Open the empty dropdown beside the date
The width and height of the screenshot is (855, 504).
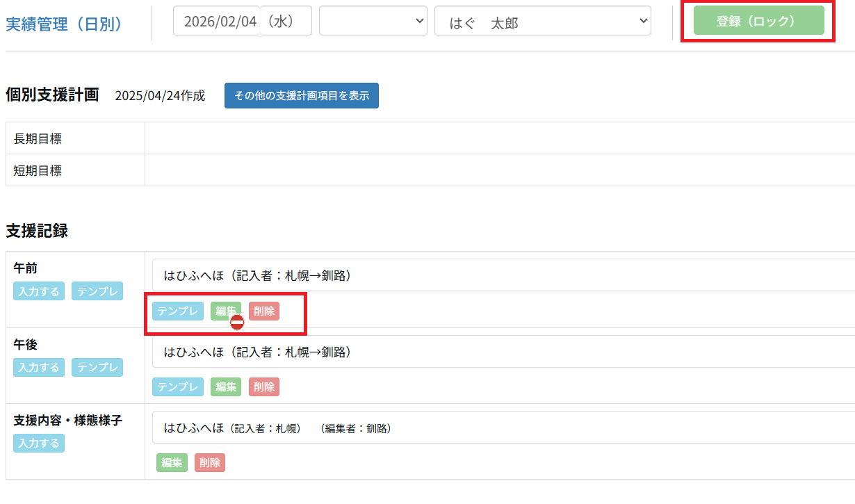pyautogui.click(x=373, y=21)
